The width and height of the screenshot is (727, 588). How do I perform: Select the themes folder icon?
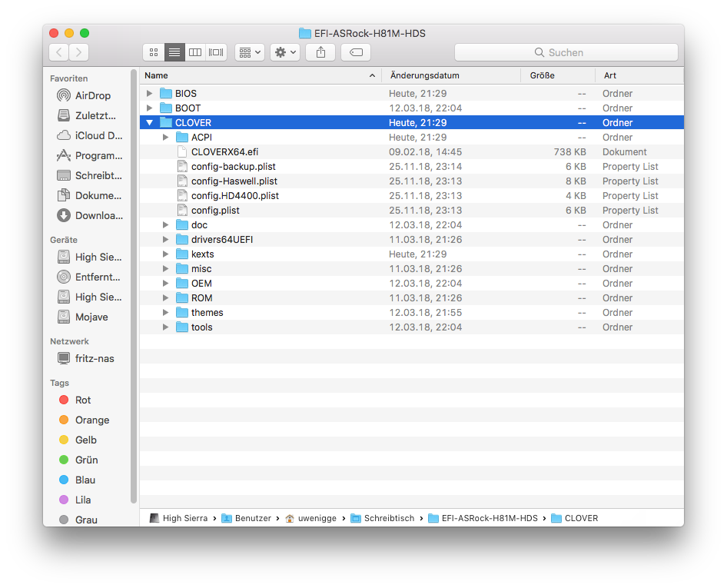(182, 313)
